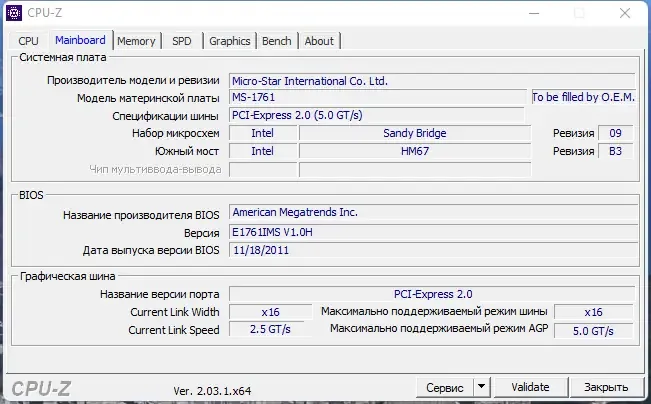Click the Закрыть button
Viewport: 651px width, 404px height.
pos(606,387)
